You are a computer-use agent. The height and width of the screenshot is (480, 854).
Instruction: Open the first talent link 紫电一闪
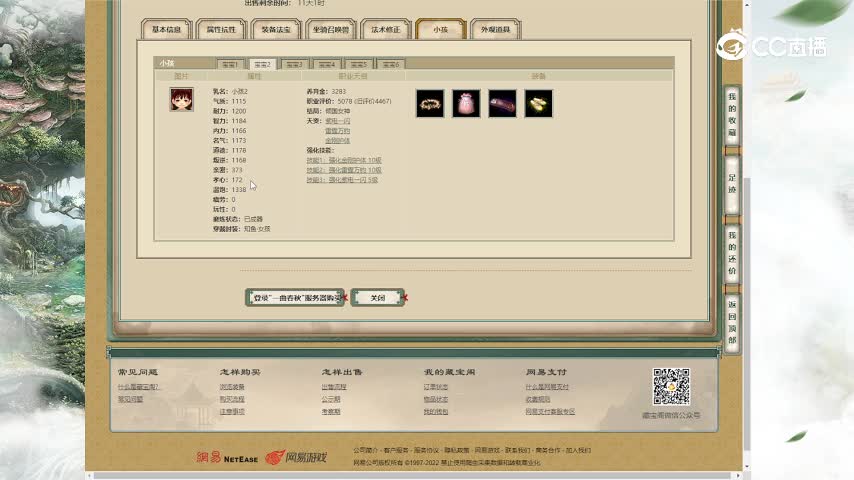pos(338,121)
